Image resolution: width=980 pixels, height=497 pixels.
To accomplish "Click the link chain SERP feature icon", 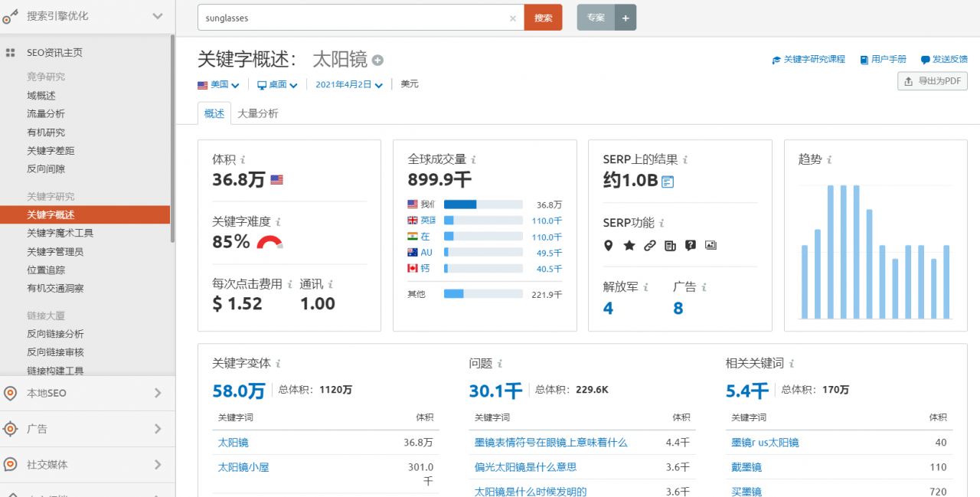I will [x=649, y=245].
